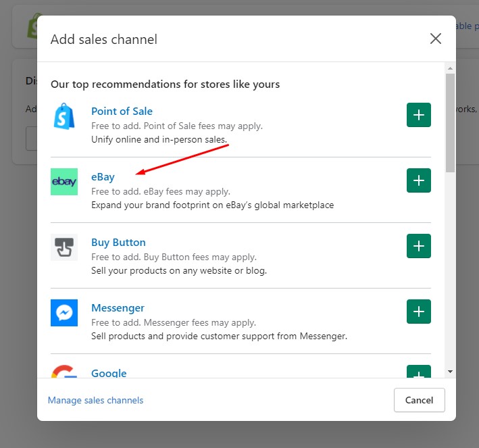This screenshot has height=448, width=479.
Task: Open the Point of Sale link
Action: click(122, 111)
